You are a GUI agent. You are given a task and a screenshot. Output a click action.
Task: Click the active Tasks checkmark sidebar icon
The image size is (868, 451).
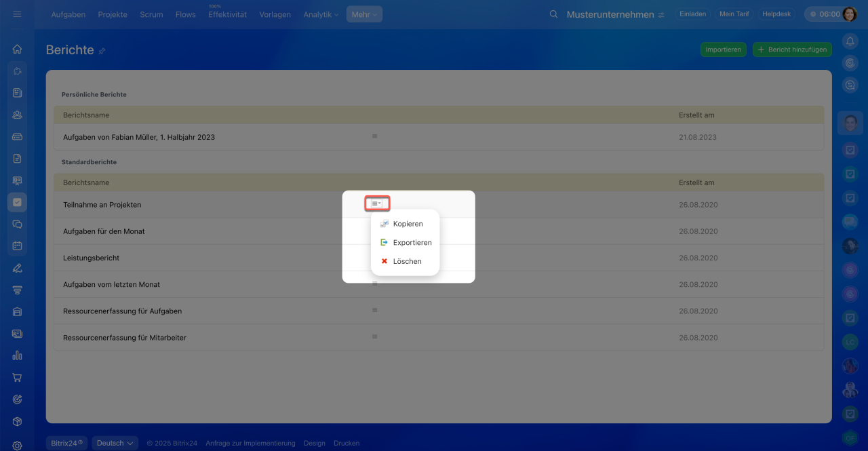[17, 202]
